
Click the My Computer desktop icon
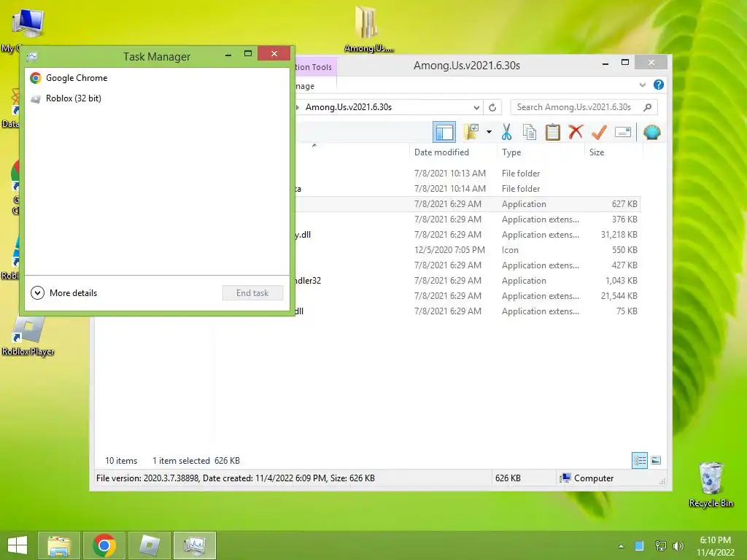point(28,23)
